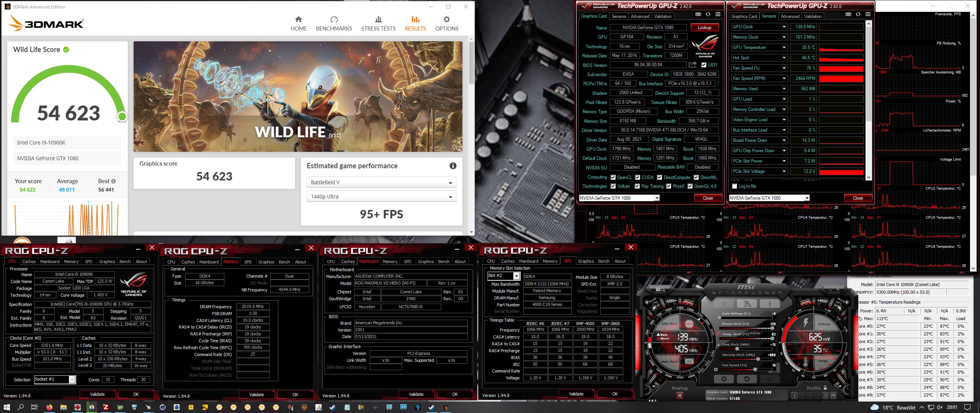Screen dimensions: 980x413
Task: Switch to Advanced tab in left GPU-Z window
Action: 640,16
